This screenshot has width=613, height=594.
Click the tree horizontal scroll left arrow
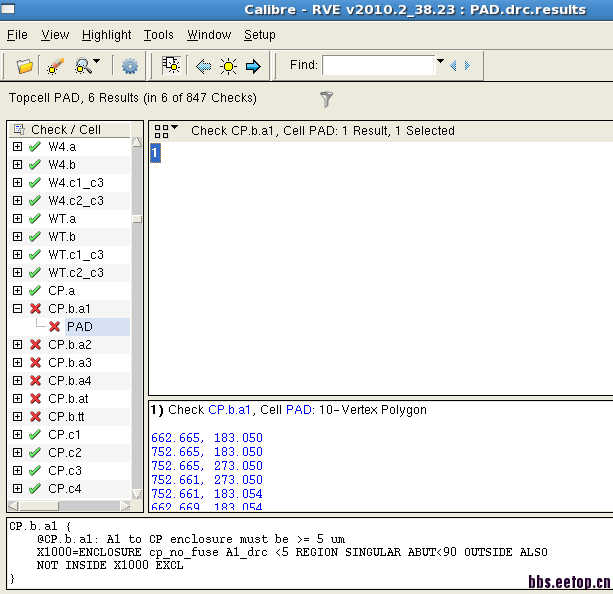(13, 506)
